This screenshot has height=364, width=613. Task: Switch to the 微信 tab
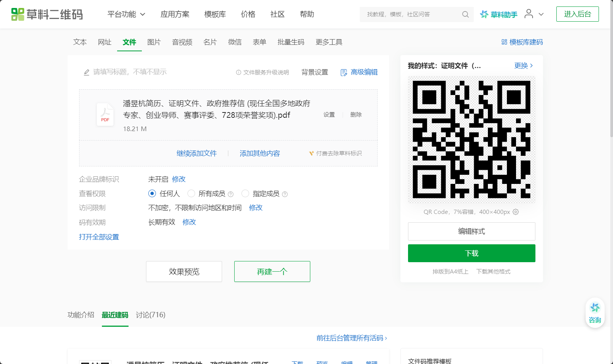click(235, 42)
